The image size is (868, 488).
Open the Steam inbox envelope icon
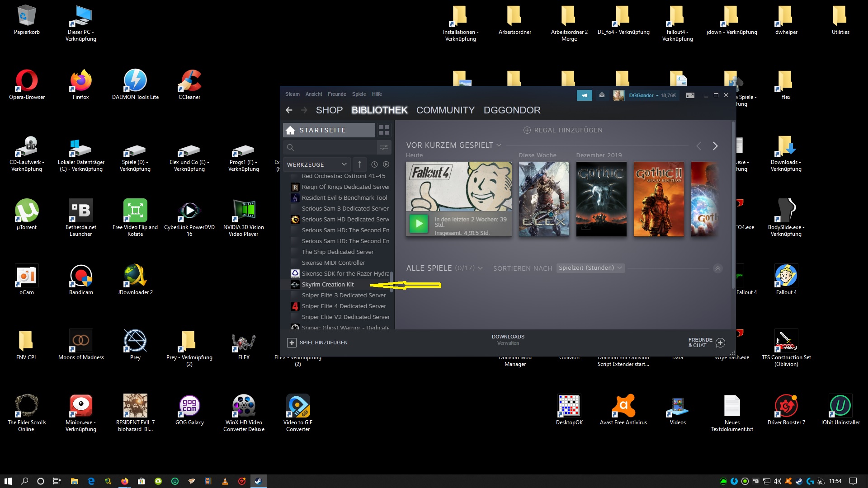point(602,95)
